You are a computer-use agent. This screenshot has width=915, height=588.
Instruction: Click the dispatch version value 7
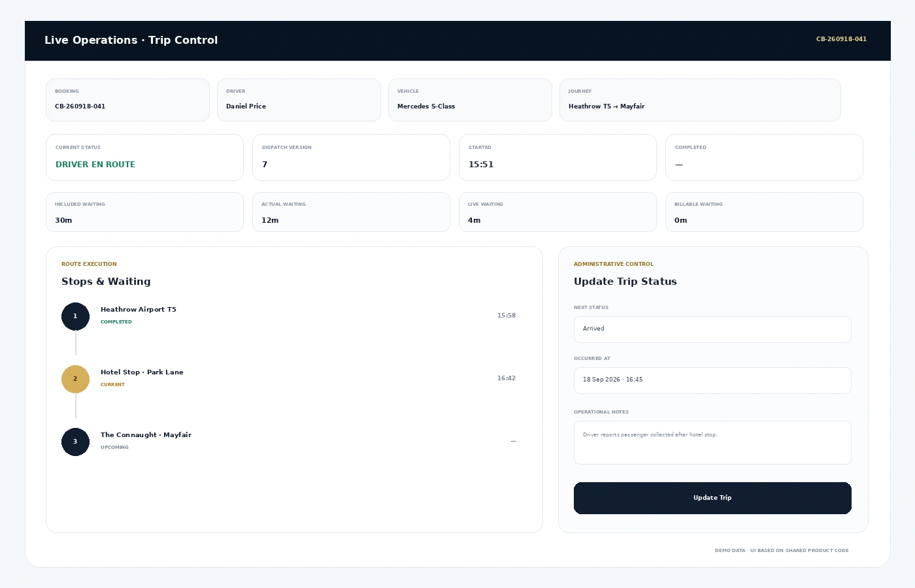tap(265, 165)
